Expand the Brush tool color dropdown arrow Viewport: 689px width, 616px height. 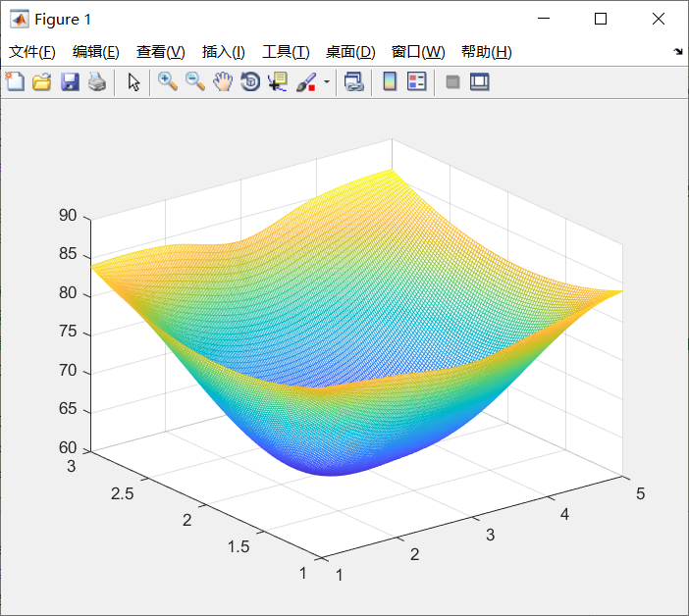coord(326,82)
